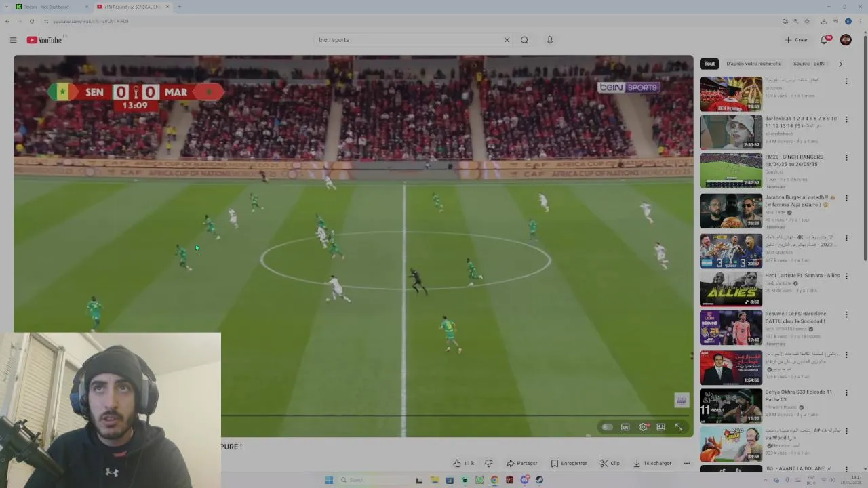The image size is (868, 488).
Task: Enter fullscreen from the video player
Action: tap(679, 427)
